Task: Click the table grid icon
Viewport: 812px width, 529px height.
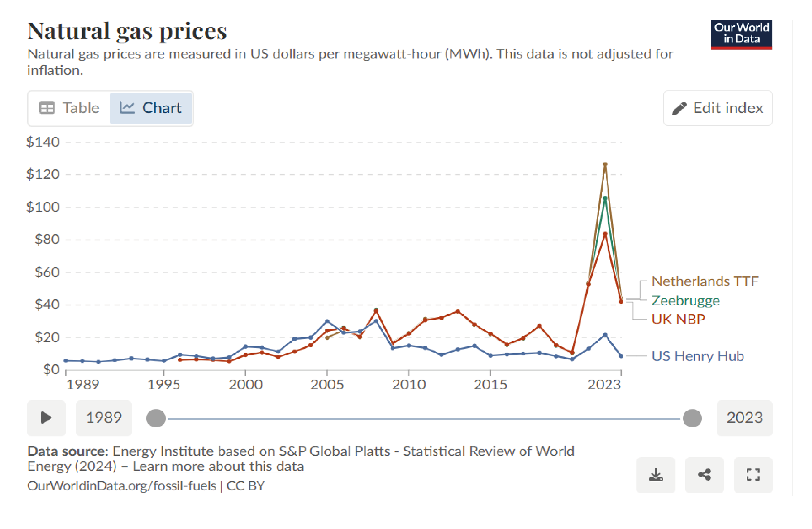Action: (x=47, y=108)
